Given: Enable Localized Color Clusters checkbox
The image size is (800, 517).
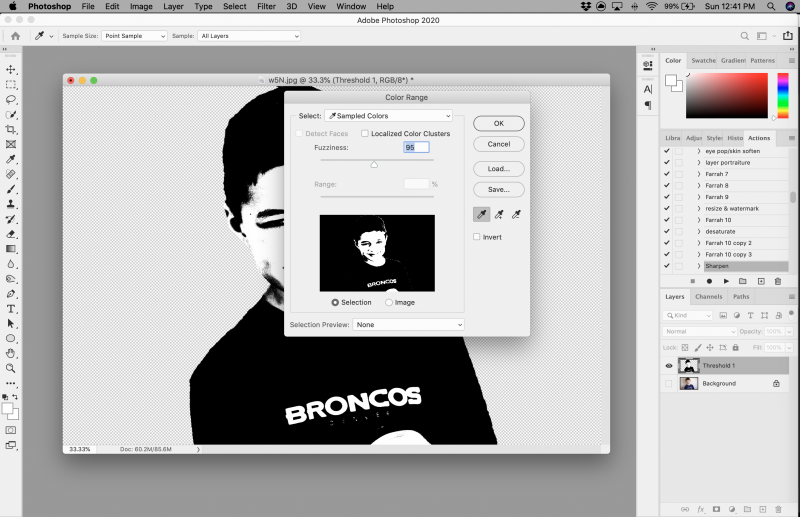Looking at the screenshot, I should coord(365,134).
